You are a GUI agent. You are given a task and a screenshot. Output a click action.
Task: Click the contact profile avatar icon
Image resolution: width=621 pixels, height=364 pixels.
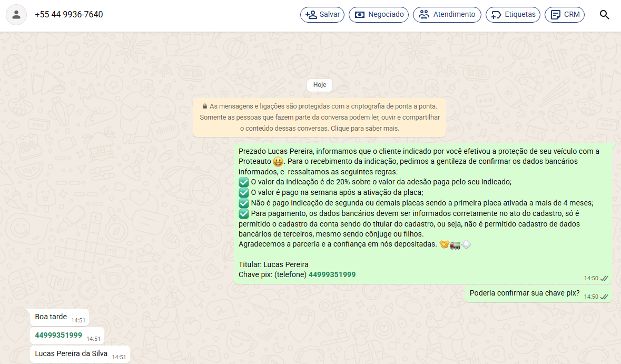pos(16,15)
